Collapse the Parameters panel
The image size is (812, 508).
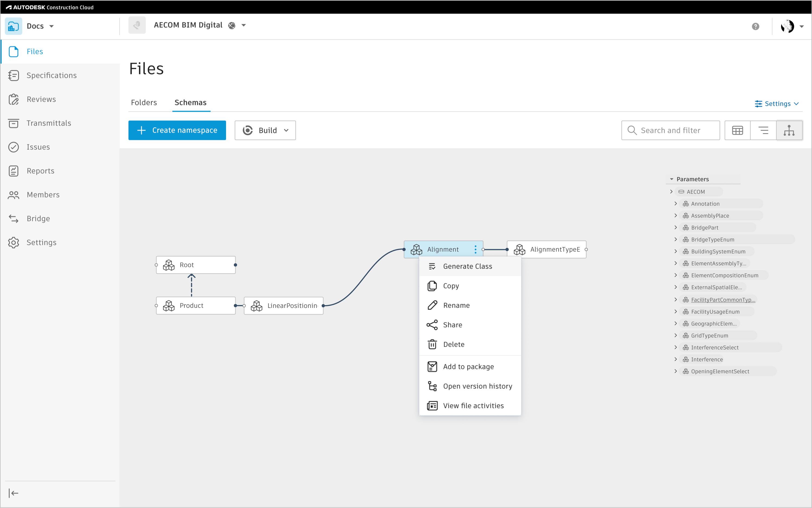(x=672, y=179)
